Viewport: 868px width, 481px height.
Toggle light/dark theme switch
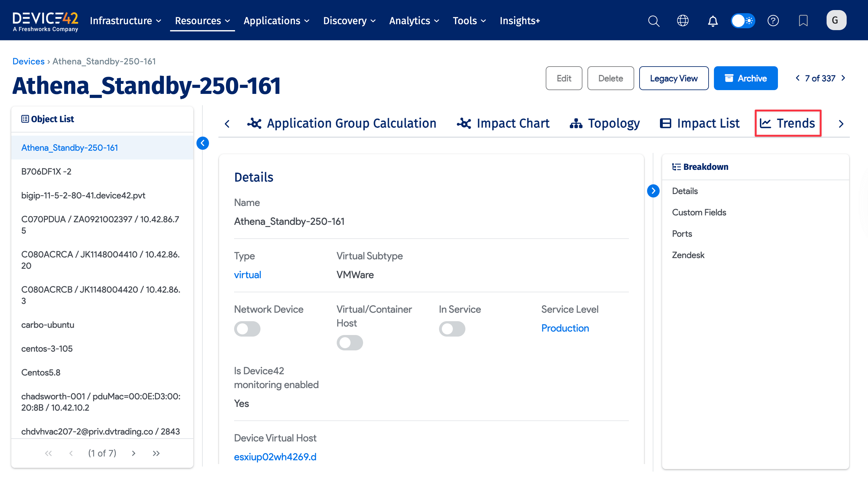743,21
